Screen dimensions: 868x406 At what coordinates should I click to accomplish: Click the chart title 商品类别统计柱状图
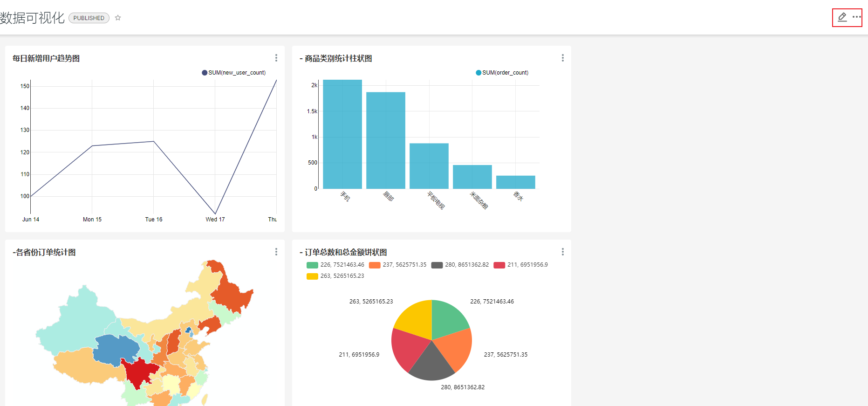point(336,58)
